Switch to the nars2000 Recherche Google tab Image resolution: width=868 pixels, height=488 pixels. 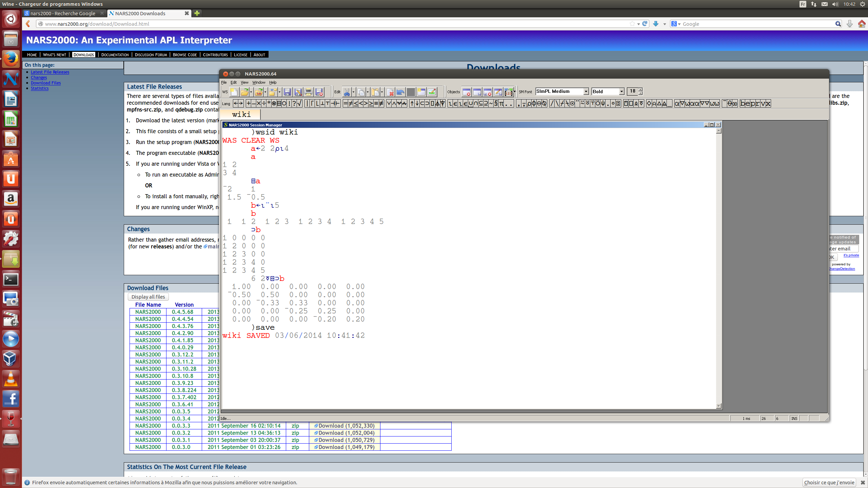[x=64, y=13]
